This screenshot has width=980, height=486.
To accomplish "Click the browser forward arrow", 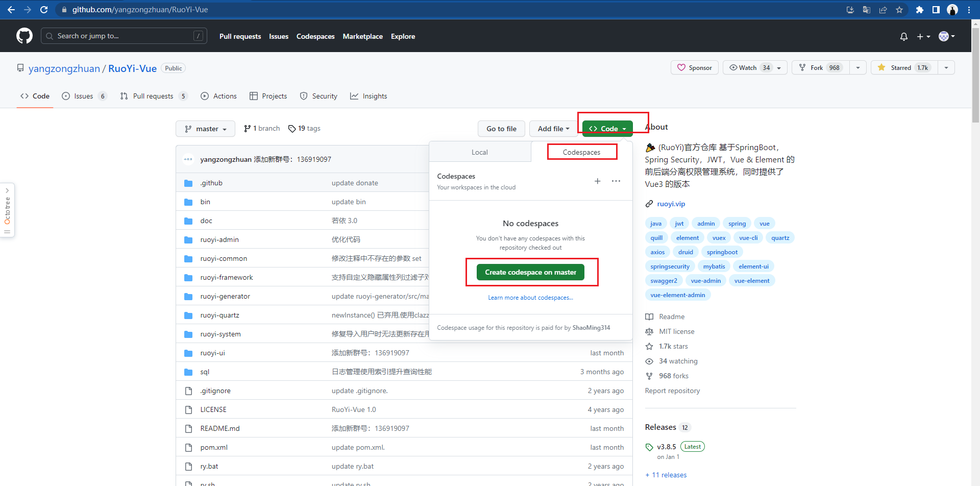I will pyautogui.click(x=28, y=10).
